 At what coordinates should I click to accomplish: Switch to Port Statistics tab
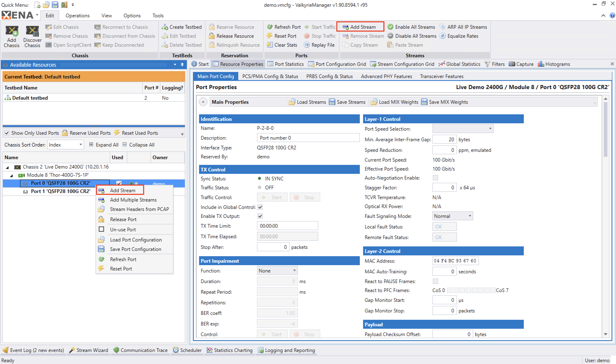coord(285,64)
